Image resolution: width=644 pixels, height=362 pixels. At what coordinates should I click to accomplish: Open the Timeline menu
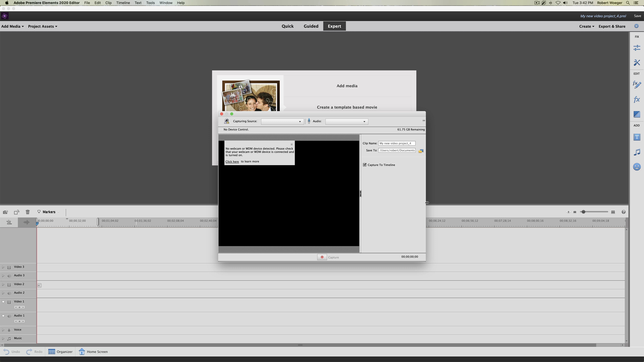pos(123,3)
